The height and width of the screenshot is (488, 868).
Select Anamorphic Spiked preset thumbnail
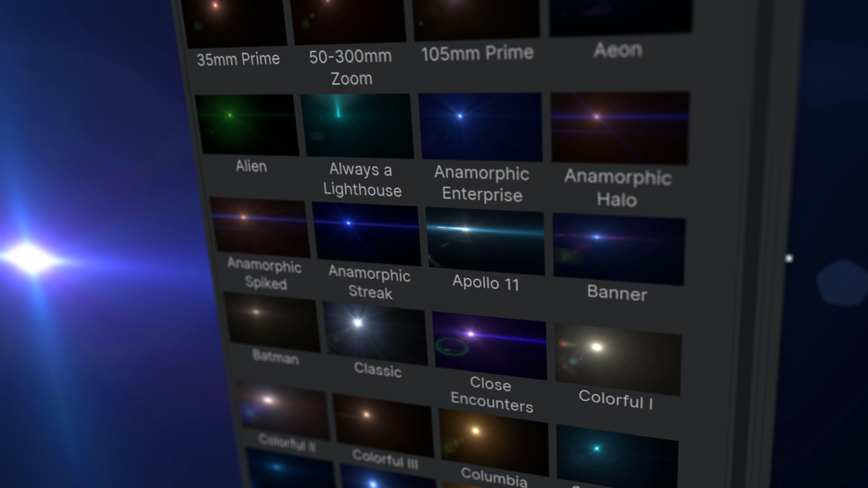[x=260, y=228]
